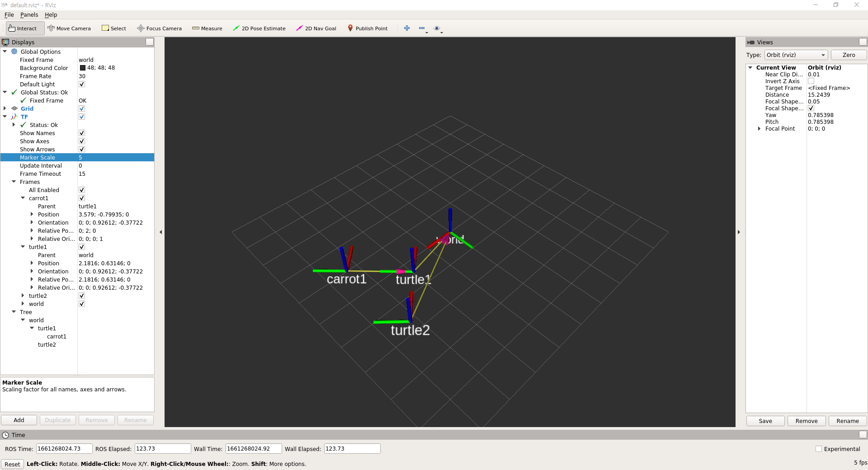Enable the Experimental checkbox
The width and height of the screenshot is (868, 470).
[x=819, y=449]
